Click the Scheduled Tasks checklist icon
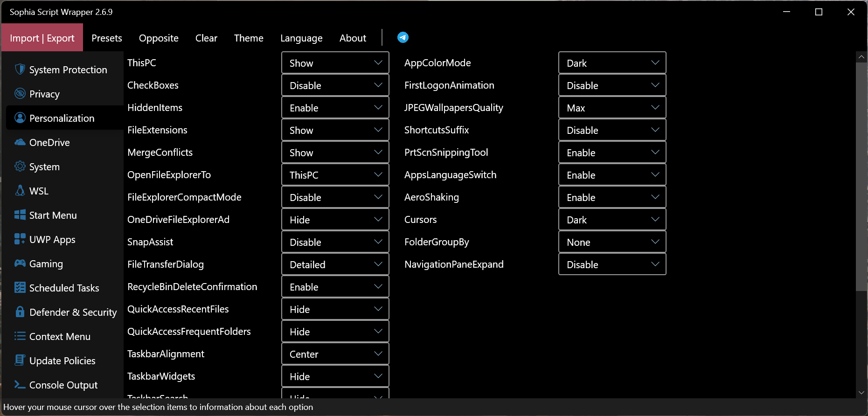The image size is (868, 416). click(20, 287)
